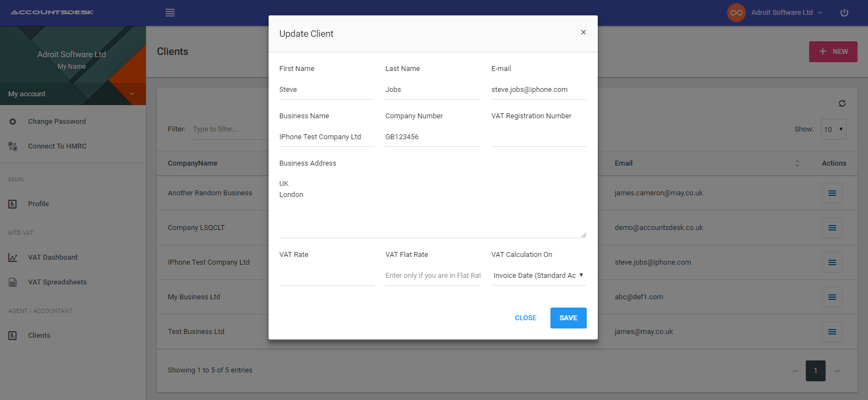Open actions menu for My Business Ltd
The image size is (868, 400).
pos(832,297)
